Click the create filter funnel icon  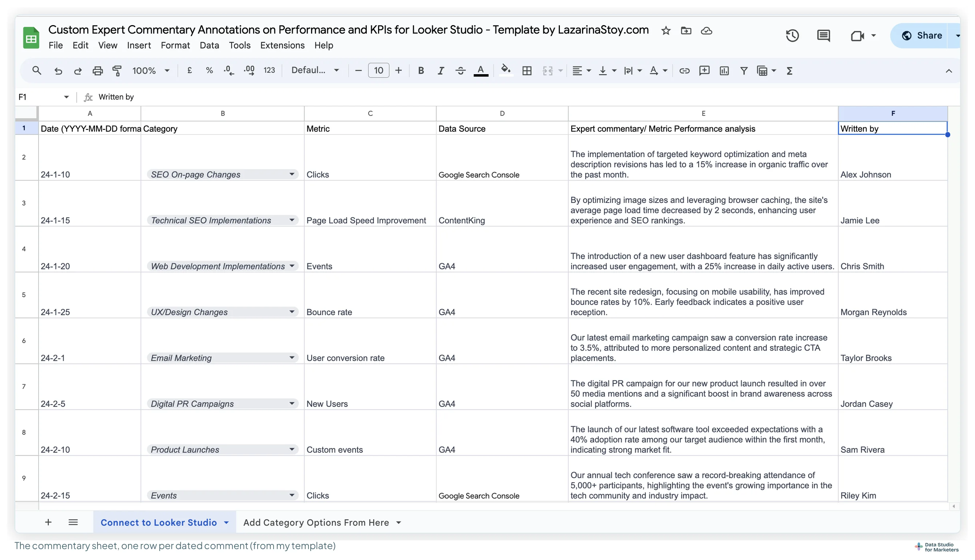click(x=744, y=71)
